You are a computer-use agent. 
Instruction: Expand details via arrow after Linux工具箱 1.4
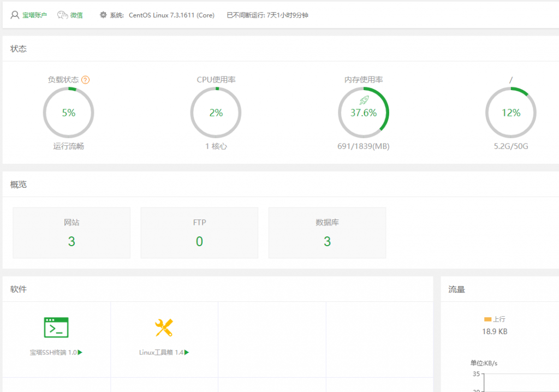point(186,351)
